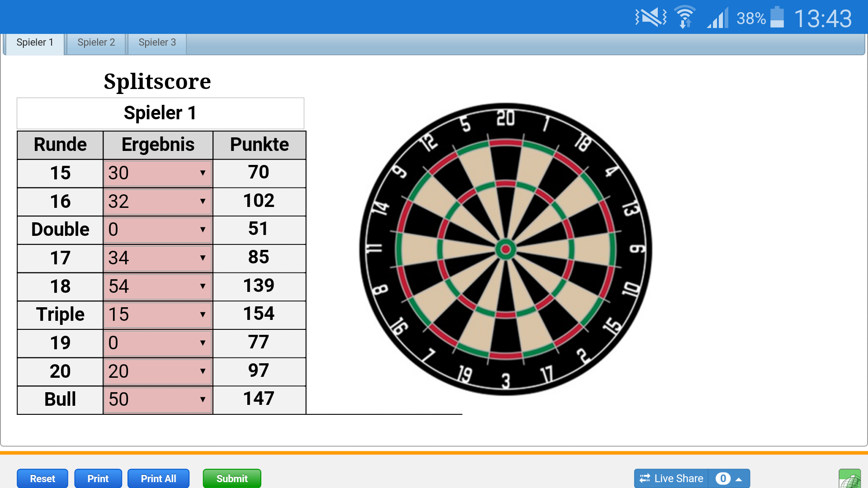
Task: Switch to Spieler 3 tab
Action: pos(157,42)
